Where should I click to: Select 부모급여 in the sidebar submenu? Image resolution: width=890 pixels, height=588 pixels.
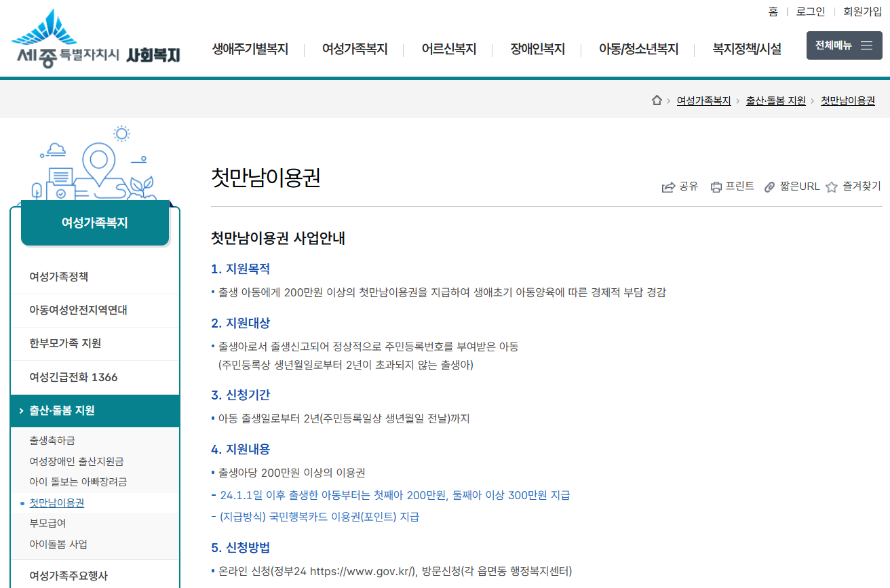click(48, 523)
